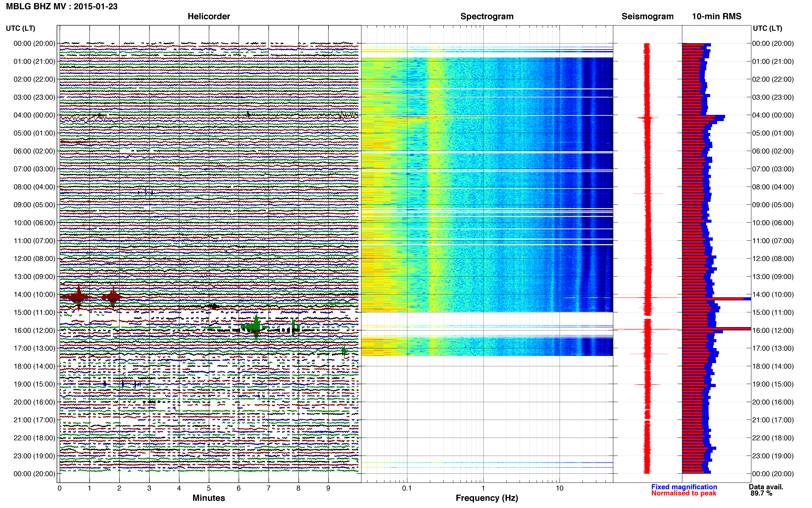Select left-axis time label "04:00 (00:00)"

[34, 115]
